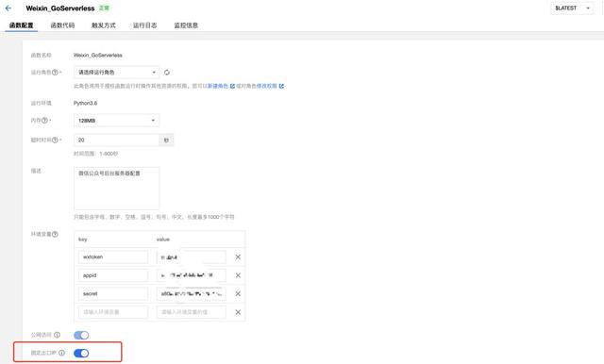Click the wxtoken key field
Viewport: 604px width, 364px height.
(x=113, y=257)
